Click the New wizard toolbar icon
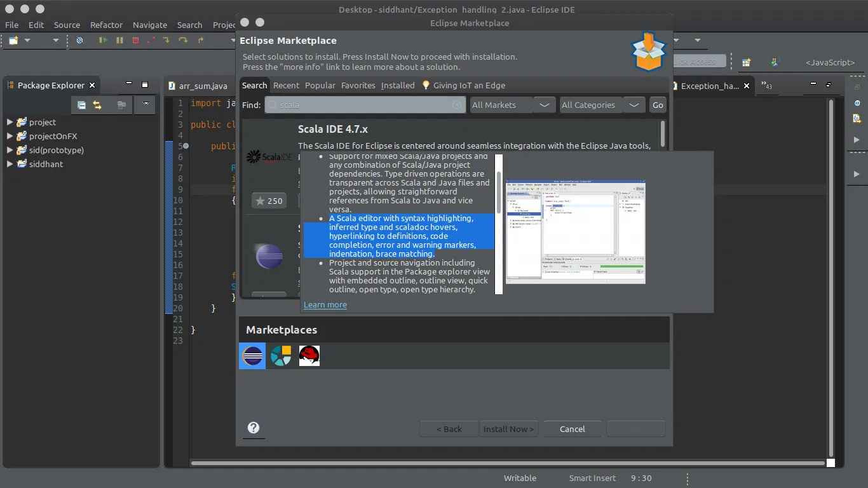Viewport: 868px width, 488px height. (13, 40)
